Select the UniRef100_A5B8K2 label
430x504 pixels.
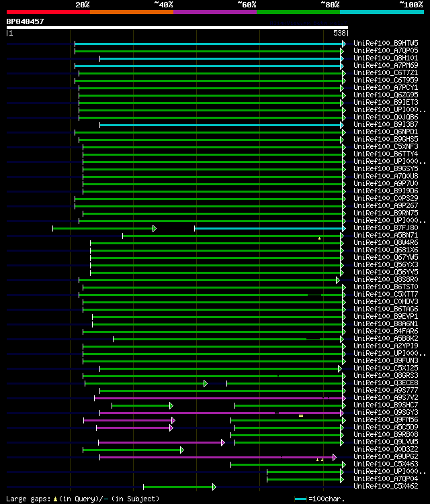pyautogui.click(x=386, y=339)
